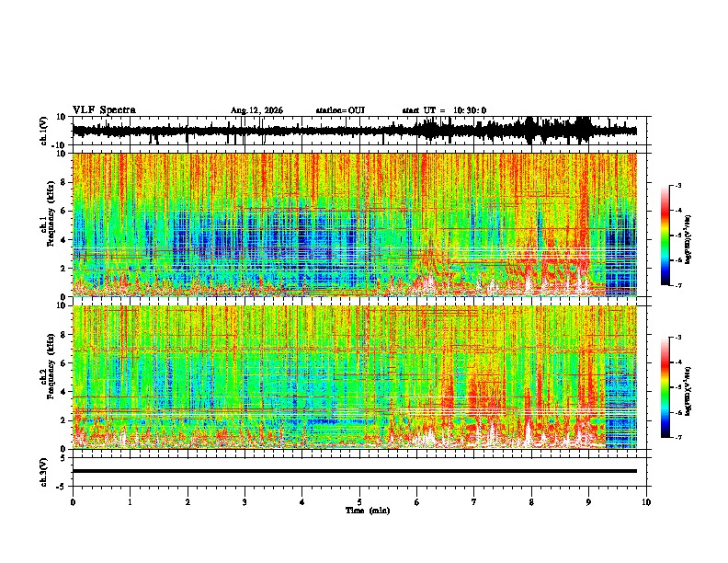Click the 'start UT = 10:30:0' text

444,110
